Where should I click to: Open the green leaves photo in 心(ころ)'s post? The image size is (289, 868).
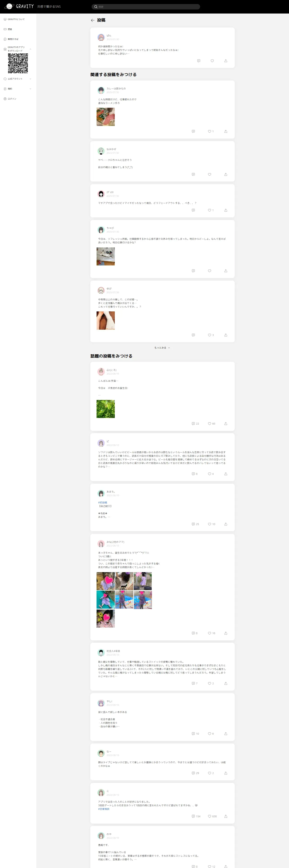point(106,409)
